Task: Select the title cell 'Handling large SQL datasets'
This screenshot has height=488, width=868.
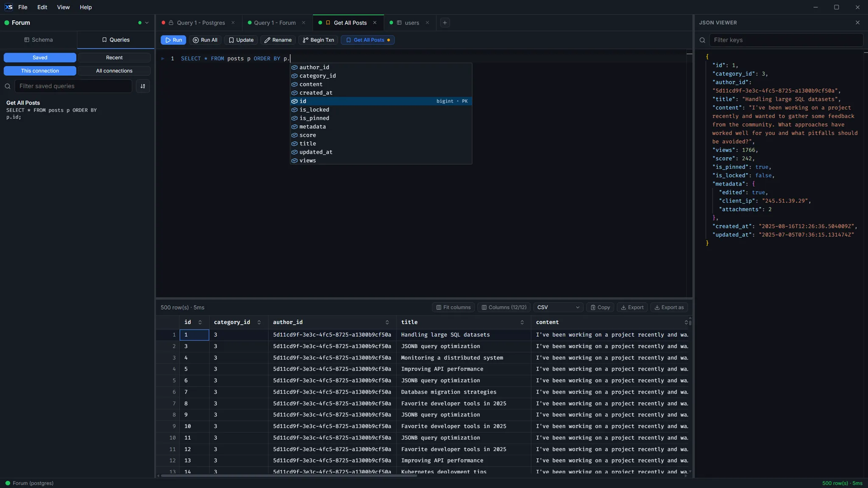Action: (x=464, y=335)
